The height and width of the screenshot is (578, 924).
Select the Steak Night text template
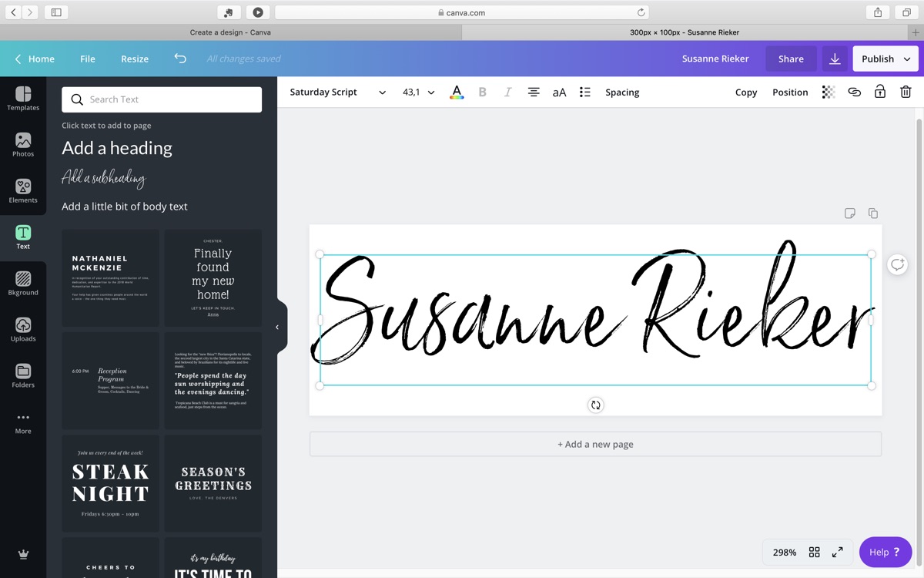pos(110,483)
